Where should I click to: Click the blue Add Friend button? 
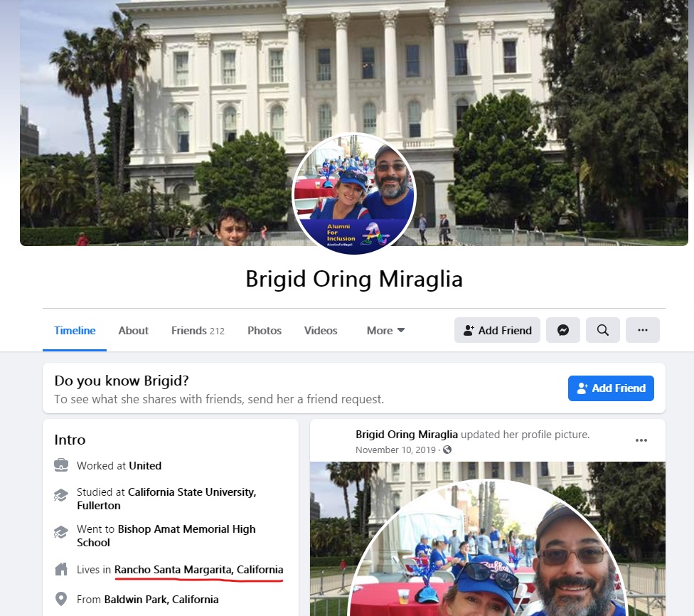(x=611, y=388)
